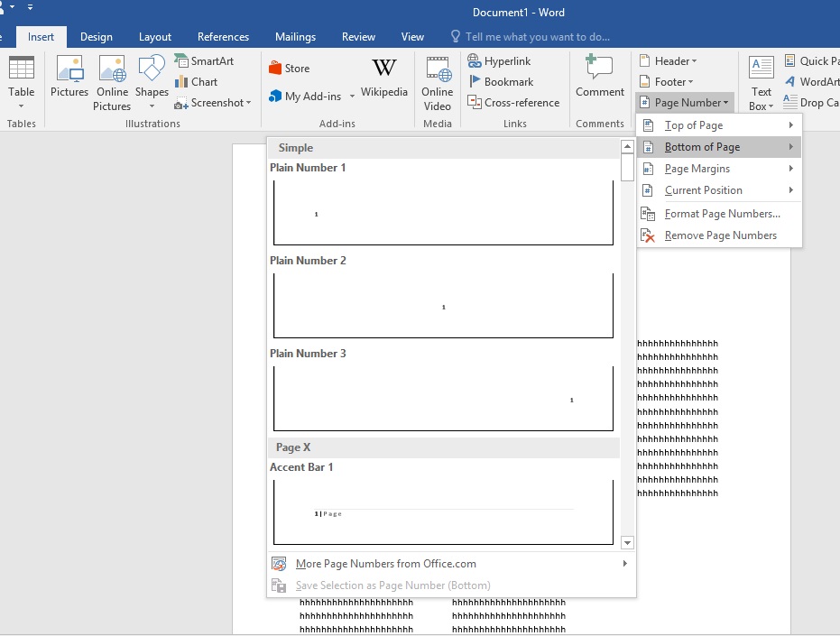Click the gallery scroll down arrow

627,543
